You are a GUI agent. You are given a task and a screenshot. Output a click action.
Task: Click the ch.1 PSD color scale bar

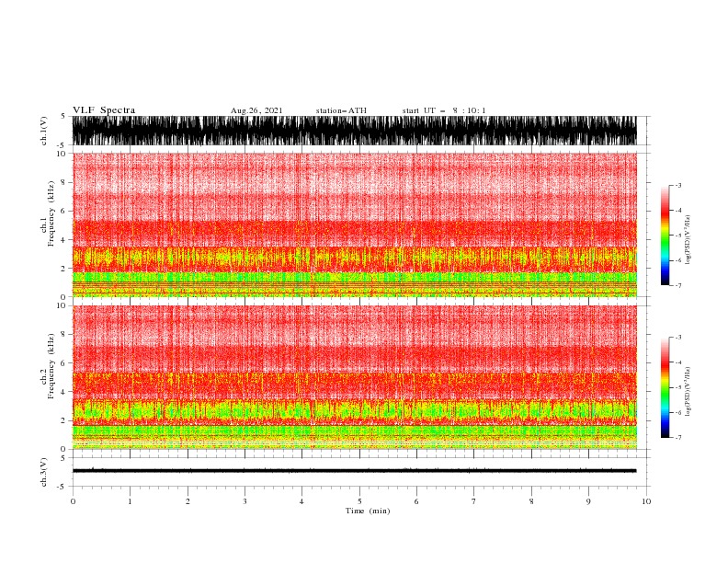point(665,236)
